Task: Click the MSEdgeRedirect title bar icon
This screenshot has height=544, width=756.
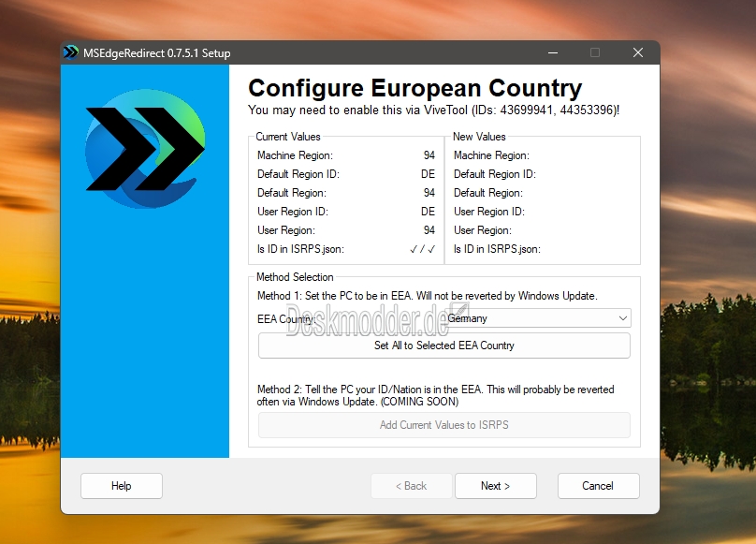Action: [x=71, y=52]
